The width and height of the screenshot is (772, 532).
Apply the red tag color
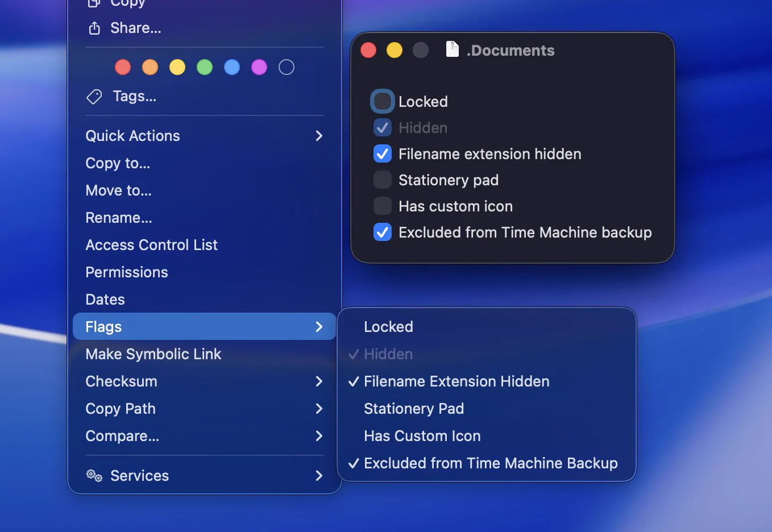coord(123,67)
